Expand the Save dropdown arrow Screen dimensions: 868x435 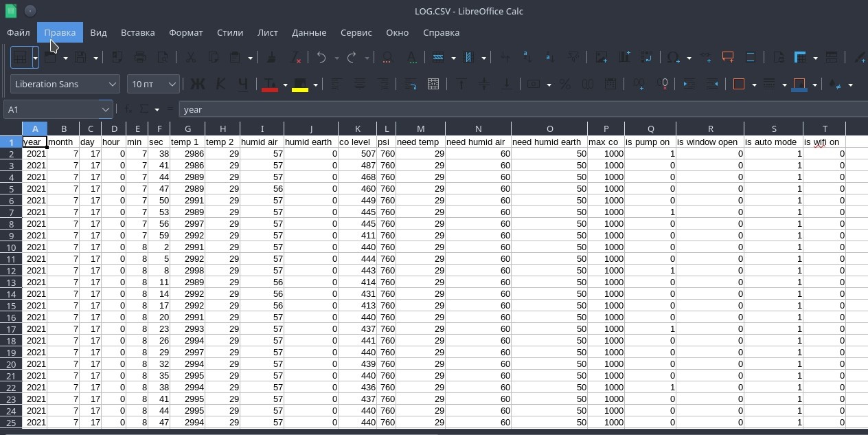tap(95, 58)
